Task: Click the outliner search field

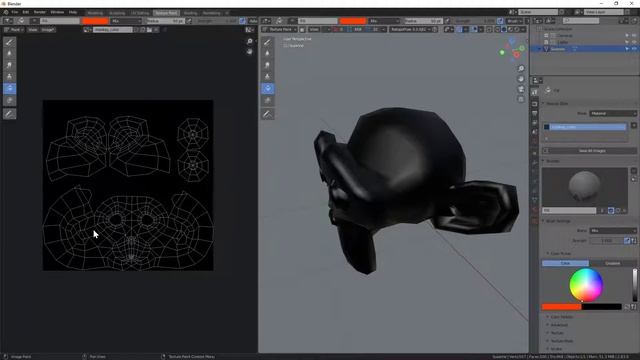Action: point(581,21)
